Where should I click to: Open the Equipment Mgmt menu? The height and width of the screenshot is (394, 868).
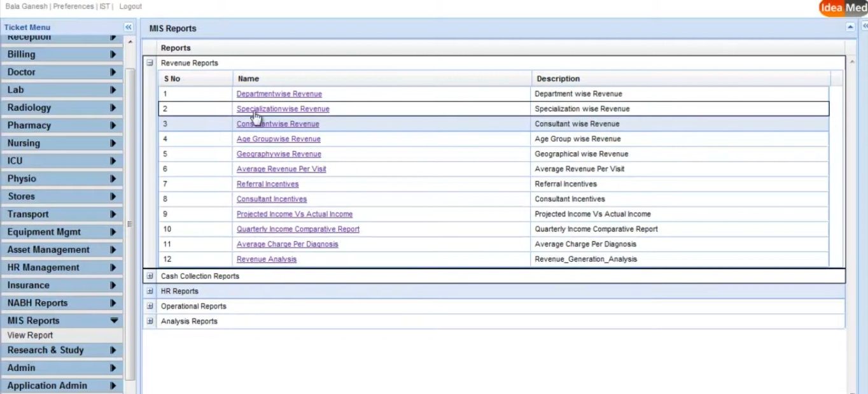[x=62, y=232]
